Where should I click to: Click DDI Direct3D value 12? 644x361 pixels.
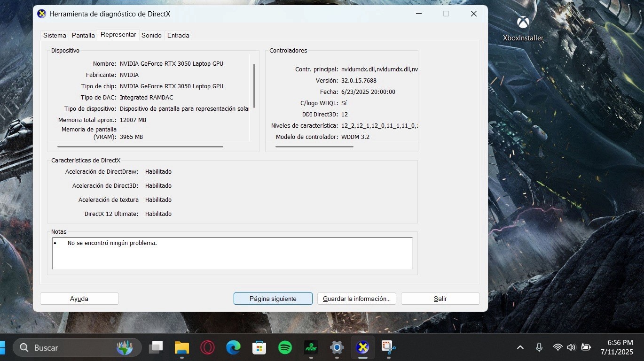(x=345, y=114)
